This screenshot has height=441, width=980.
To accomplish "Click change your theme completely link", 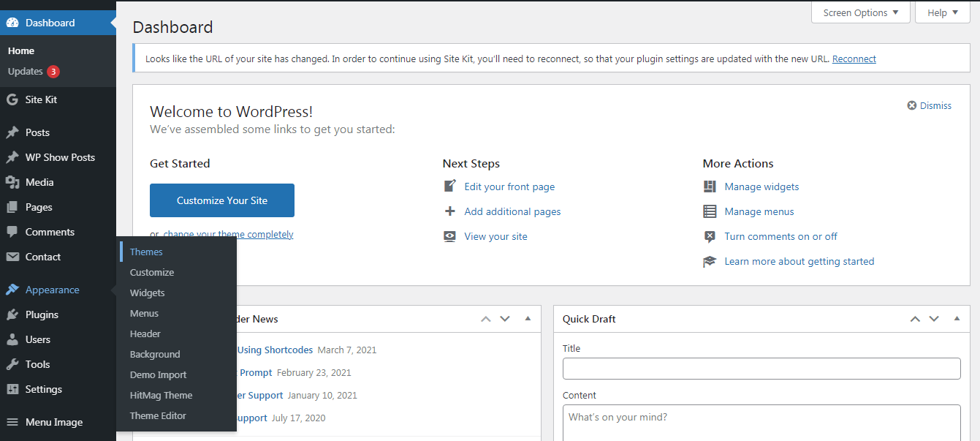I will click(228, 235).
